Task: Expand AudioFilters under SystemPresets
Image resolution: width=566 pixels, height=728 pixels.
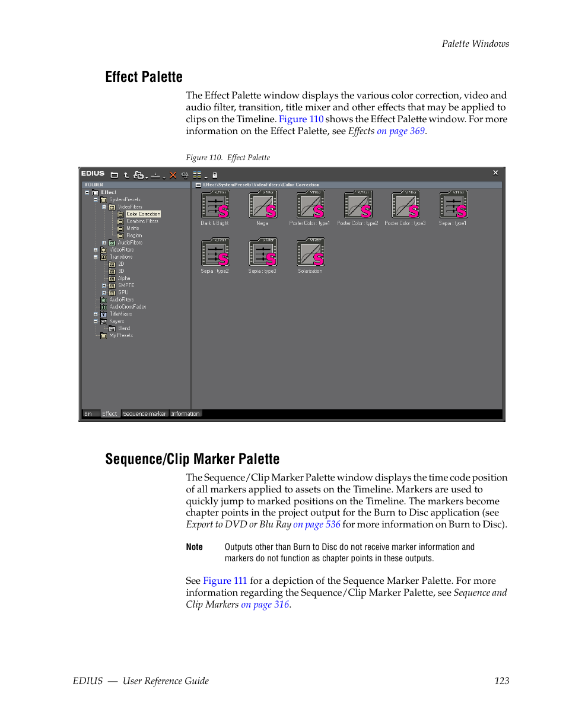Action: [104, 243]
